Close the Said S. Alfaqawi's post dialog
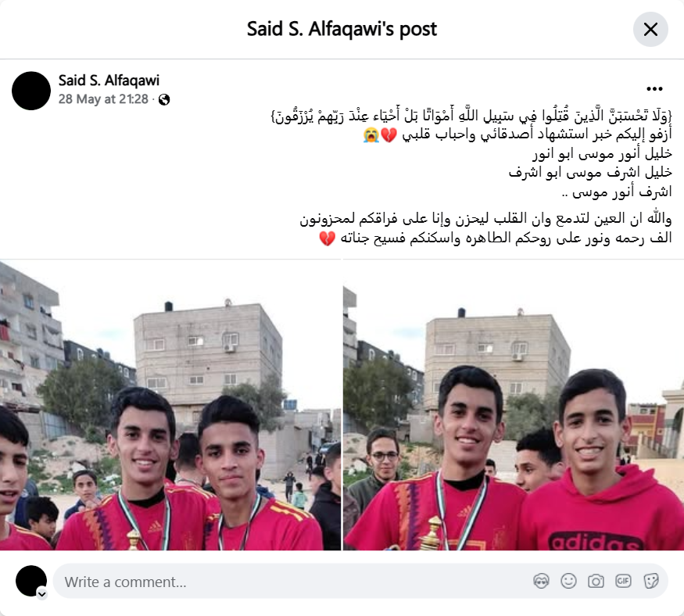 (x=650, y=30)
